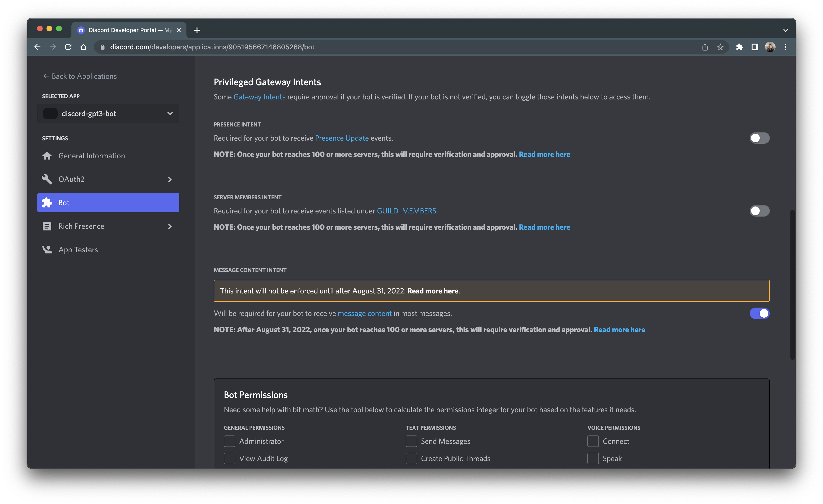
Task: Open the browser extensions puzzle icon
Action: (x=740, y=47)
